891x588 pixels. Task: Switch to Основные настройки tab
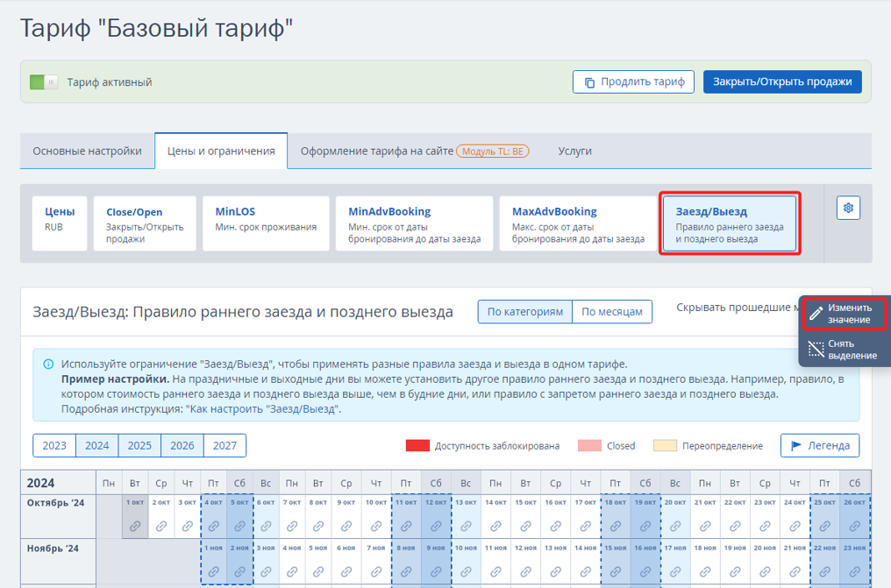(87, 151)
